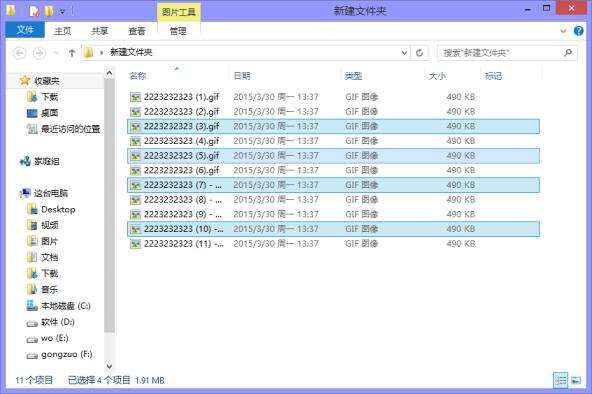Open the 文件 menu tab
Screen dimensions: 592x394
point(25,30)
